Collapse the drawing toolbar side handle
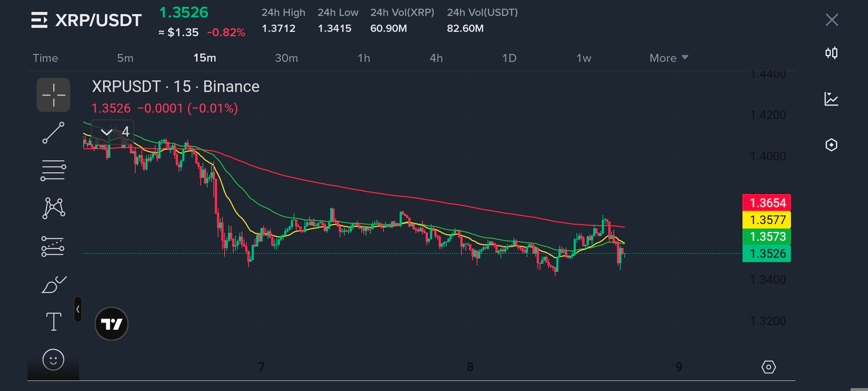Screen dimensions: 868x391 coord(78,309)
